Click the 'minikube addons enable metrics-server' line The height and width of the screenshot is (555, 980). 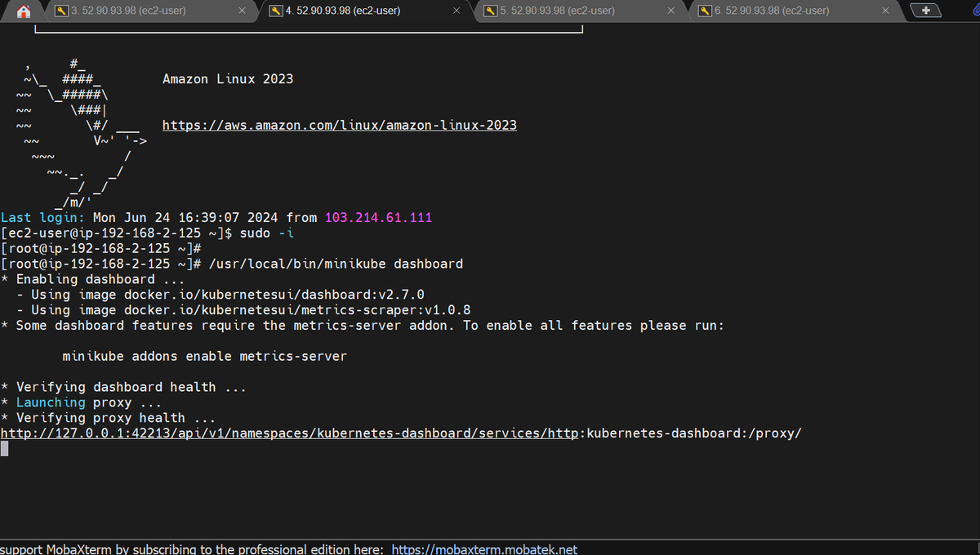point(205,357)
